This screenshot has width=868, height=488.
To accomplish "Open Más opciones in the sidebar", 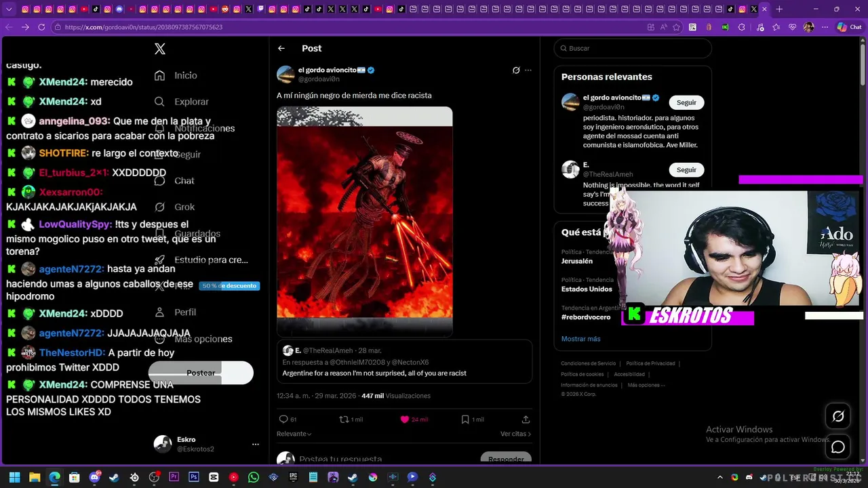I will point(193,339).
